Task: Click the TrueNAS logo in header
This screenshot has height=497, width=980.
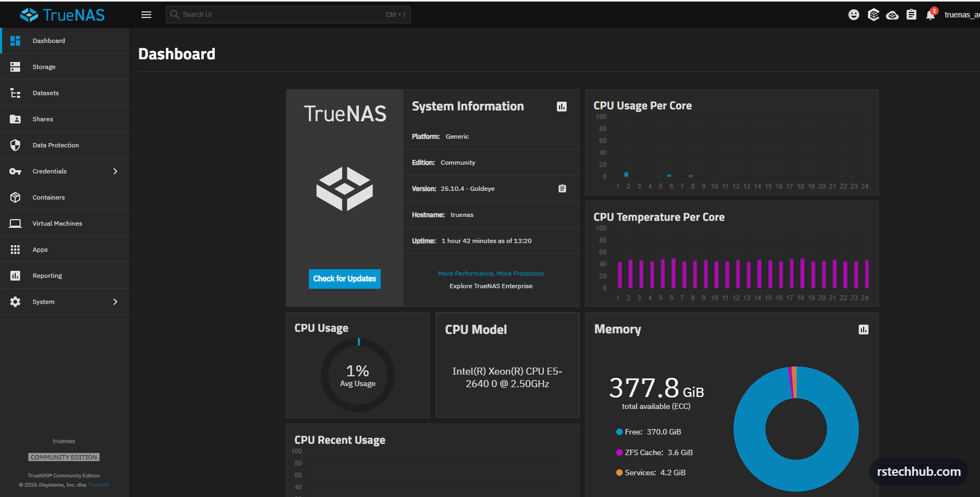Action: [63, 15]
